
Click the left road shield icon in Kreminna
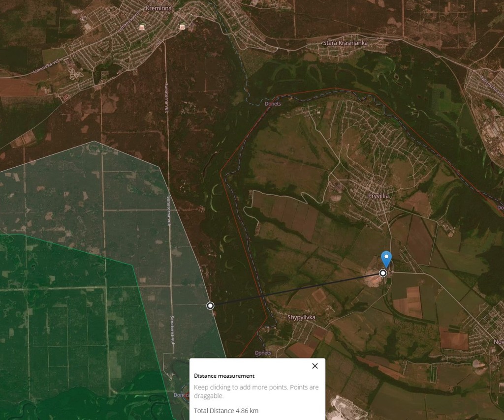pos(141,27)
